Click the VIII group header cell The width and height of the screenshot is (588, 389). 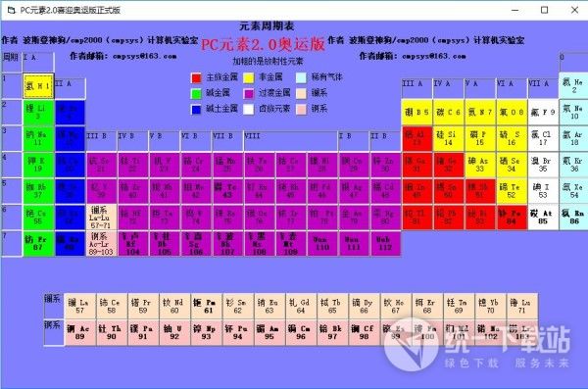pyautogui.click(x=290, y=141)
